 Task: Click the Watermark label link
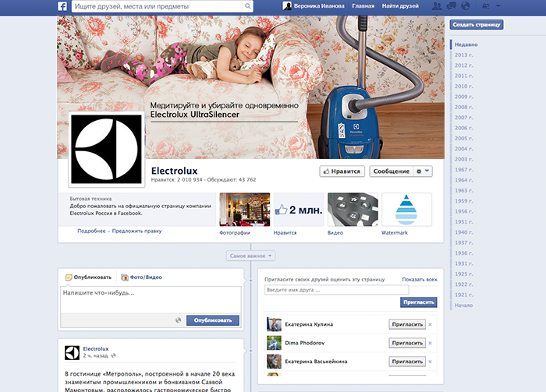pyautogui.click(x=395, y=233)
